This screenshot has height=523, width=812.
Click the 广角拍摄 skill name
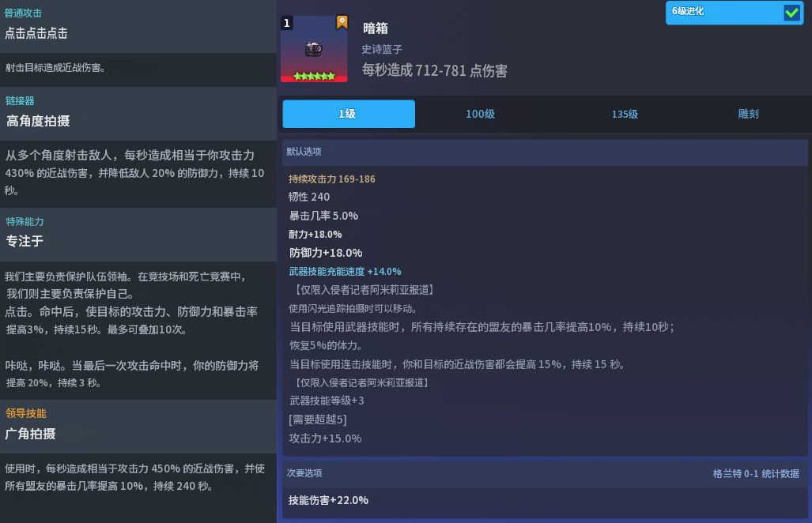coord(30,434)
